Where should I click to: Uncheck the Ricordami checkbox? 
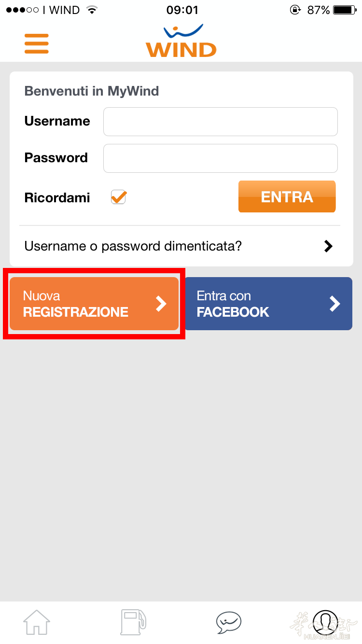[118, 197]
